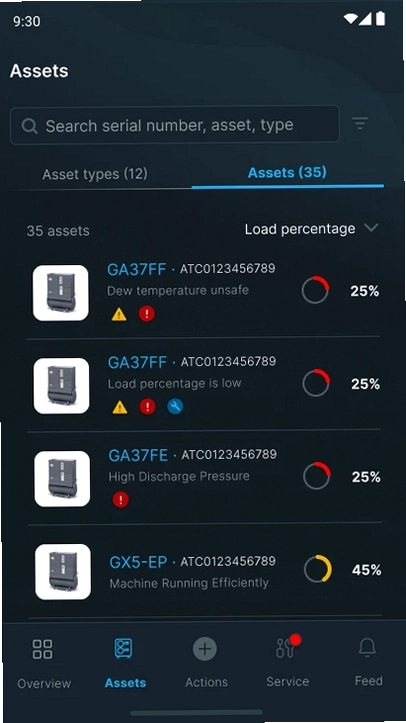The height and width of the screenshot is (723, 406).
Task: Click the search serial number input field
Action: click(x=175, y=125)
